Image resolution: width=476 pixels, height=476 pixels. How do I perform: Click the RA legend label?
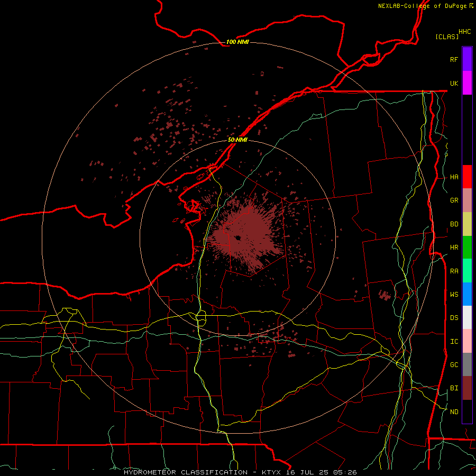(454, 271)
